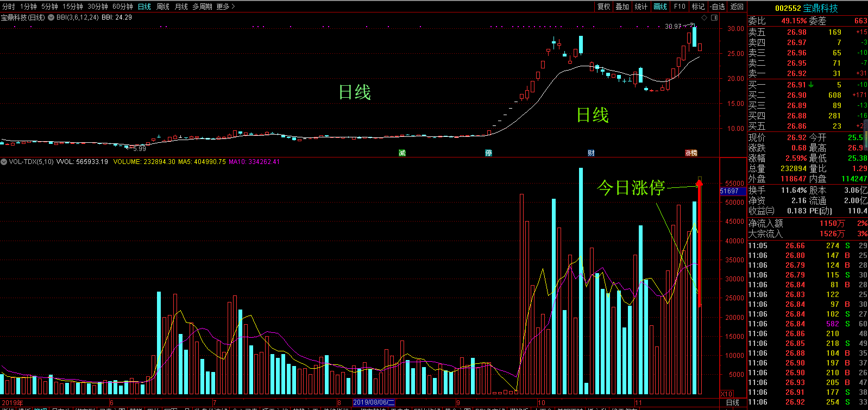Click the BBI(3,6,12,24) parameter label
Screen dimensions: 868x410
78,17
